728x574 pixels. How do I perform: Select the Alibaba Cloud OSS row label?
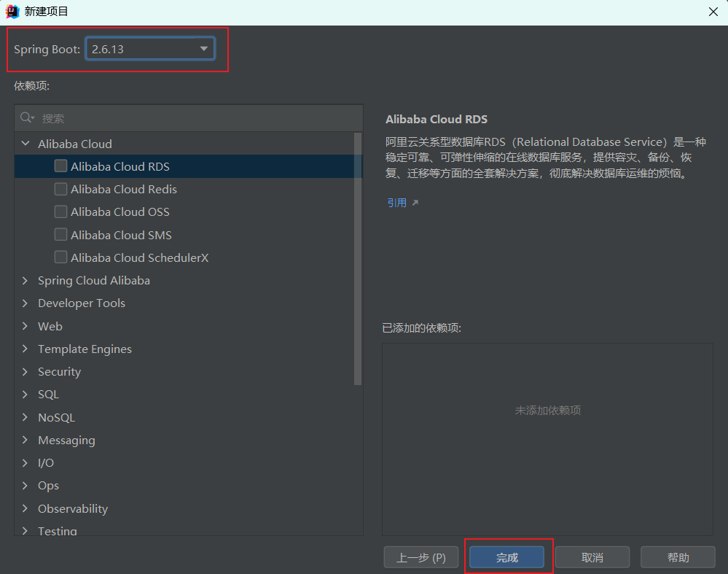click(x=120, y=212)
